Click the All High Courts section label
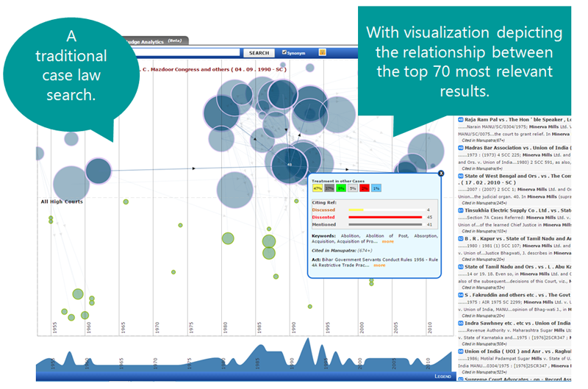This screenshot has height=389, width=588. 62,201
